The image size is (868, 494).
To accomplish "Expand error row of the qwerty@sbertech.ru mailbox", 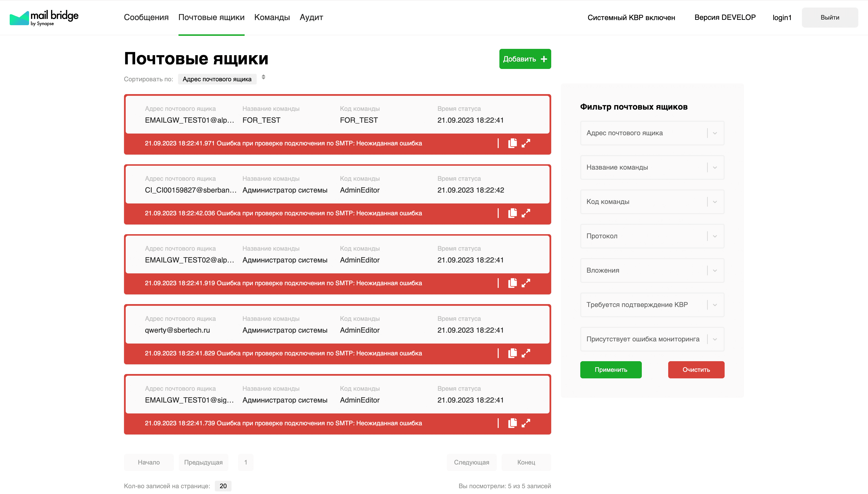I will click(526, 353).
